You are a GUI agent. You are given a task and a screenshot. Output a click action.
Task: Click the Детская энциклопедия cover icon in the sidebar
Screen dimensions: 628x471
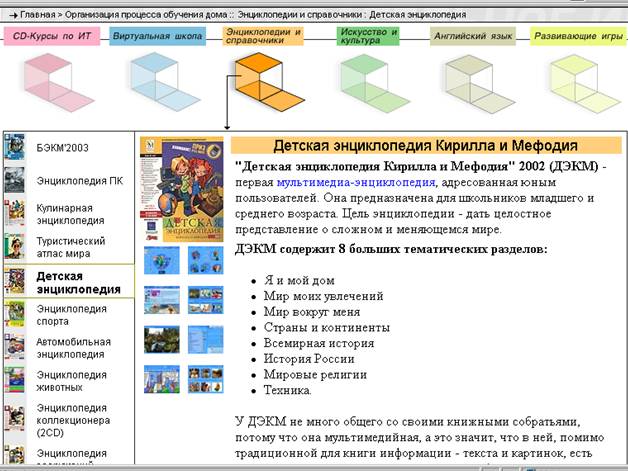pos(14,281)
